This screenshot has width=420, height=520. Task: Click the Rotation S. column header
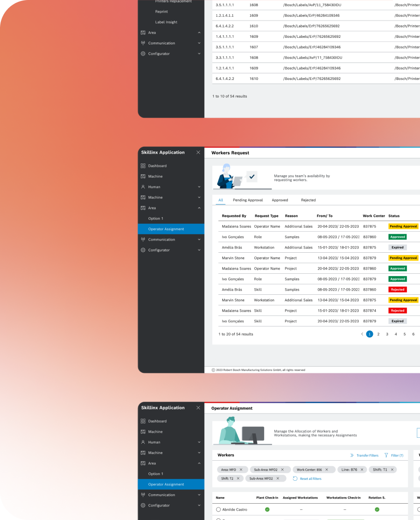click(377, 498)
